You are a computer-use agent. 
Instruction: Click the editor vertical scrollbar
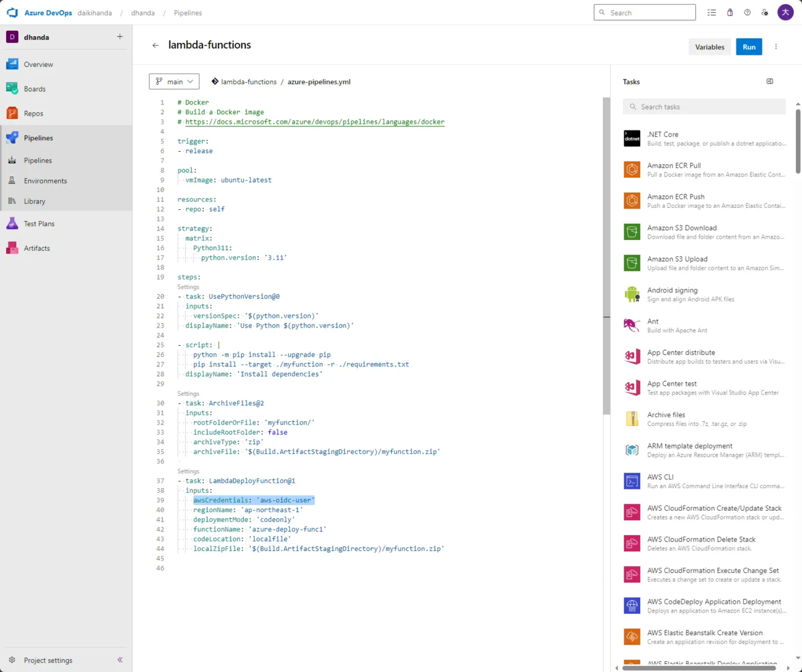coord(606,256)
